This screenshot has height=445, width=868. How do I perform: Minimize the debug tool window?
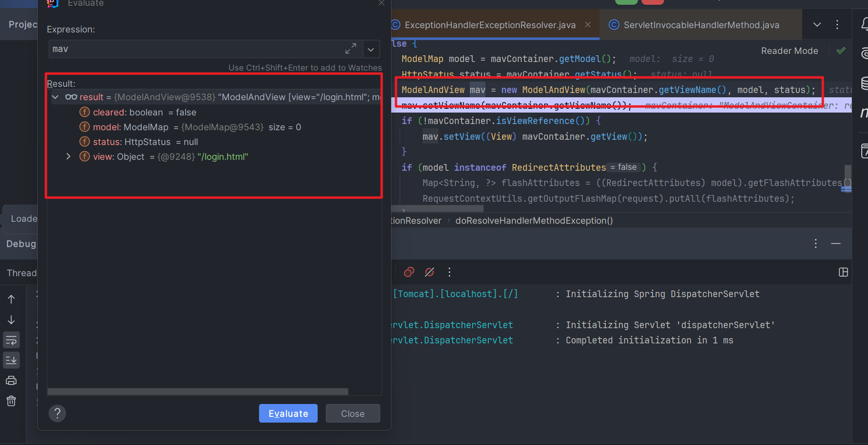836,243
